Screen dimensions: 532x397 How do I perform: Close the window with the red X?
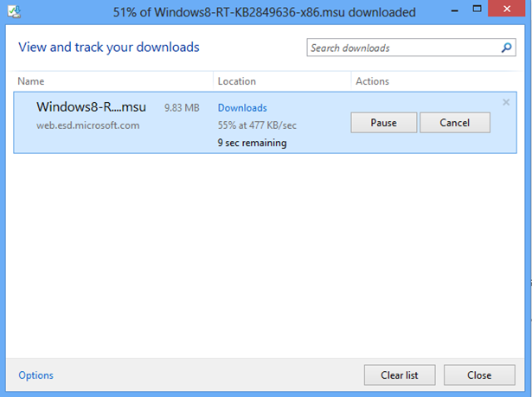pyautogui.click(x=507, y=9)
